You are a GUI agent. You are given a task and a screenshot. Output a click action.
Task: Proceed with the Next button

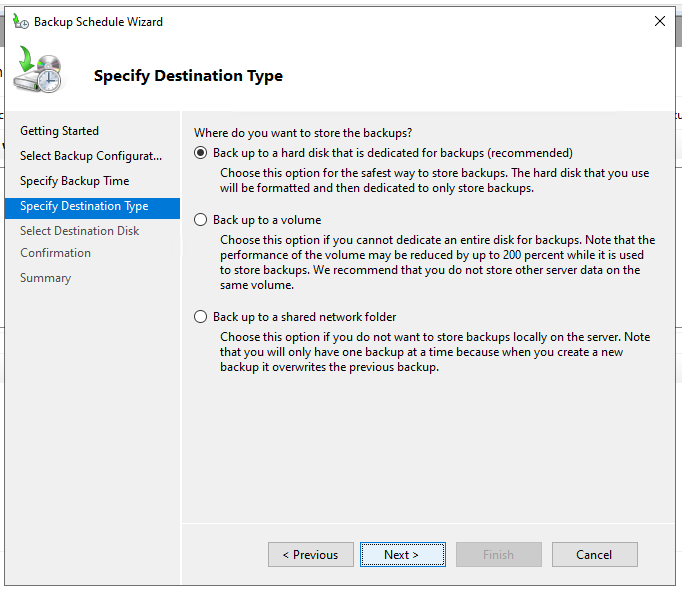coord(401,555)
